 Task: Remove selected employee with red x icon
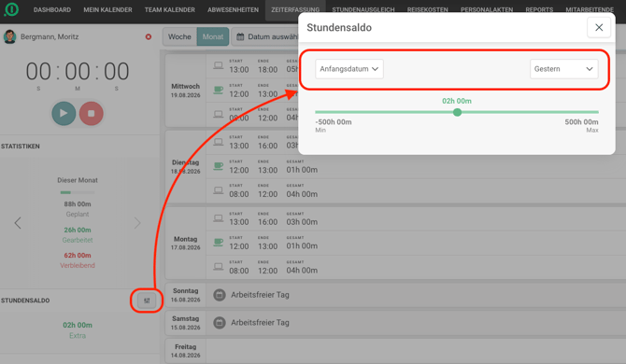click(149, 36)
